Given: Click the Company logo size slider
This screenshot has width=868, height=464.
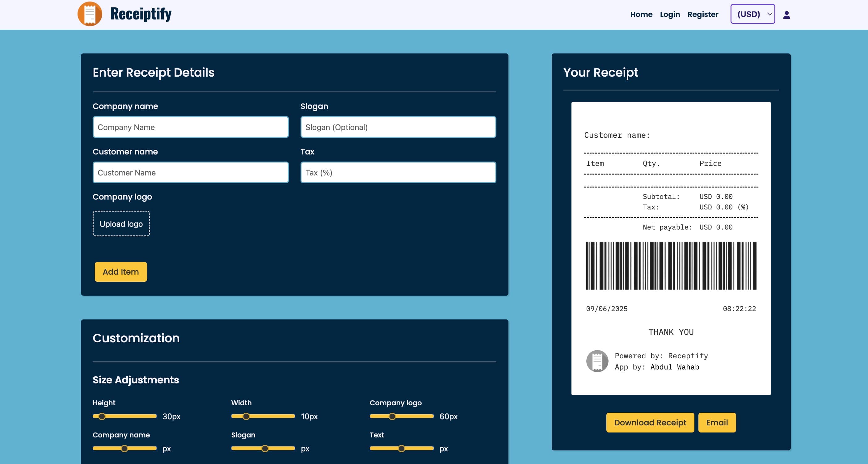Looking at the screenshot, I should coord(401,416).
